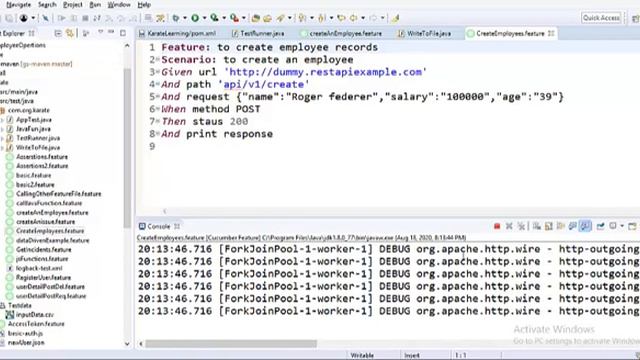The image size is (640, 360).
Task: Switch to TestRunner.java editor tab
Action: (258, 33)
